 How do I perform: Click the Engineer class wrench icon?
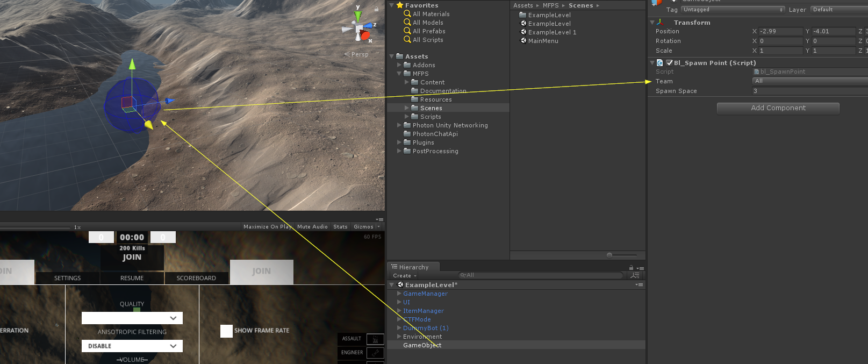pos(375,353)
